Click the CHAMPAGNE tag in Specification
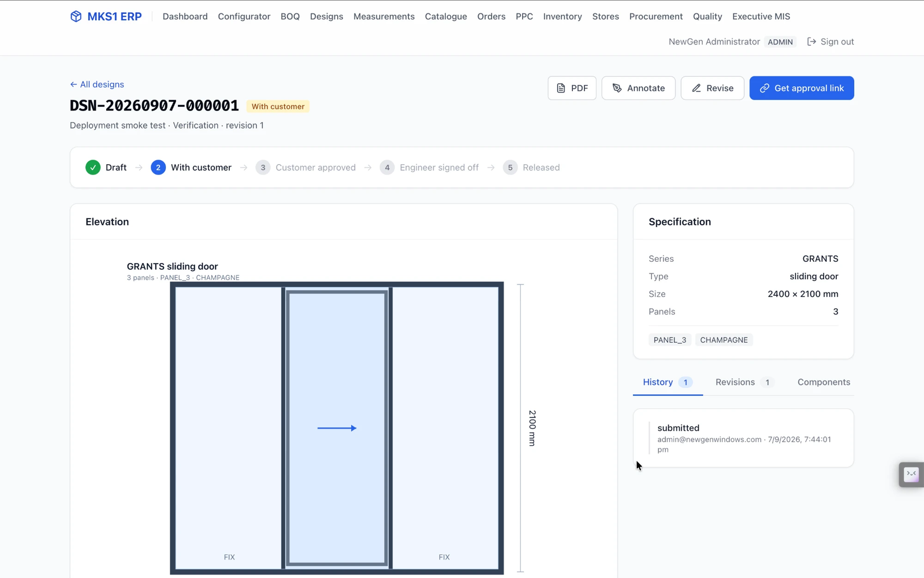The height and width of the screenshot is (578, 924). coord(724,340)
